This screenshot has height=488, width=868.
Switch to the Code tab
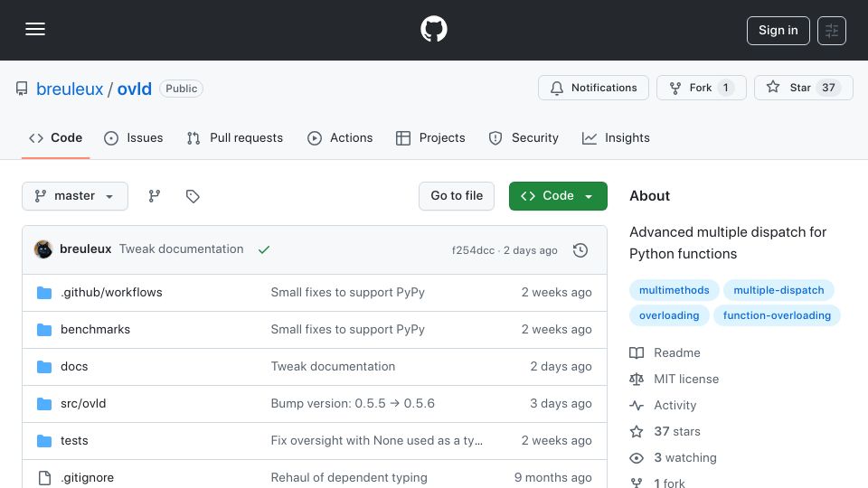pyautogui.click(x=55, y=137)
